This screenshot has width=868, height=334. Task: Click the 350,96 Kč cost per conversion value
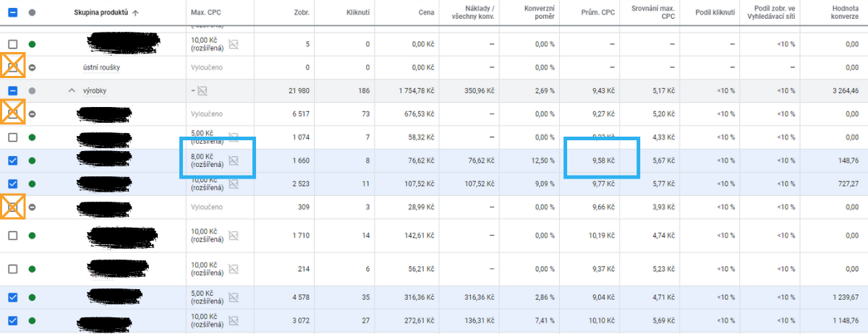click(x=478, y=91)
